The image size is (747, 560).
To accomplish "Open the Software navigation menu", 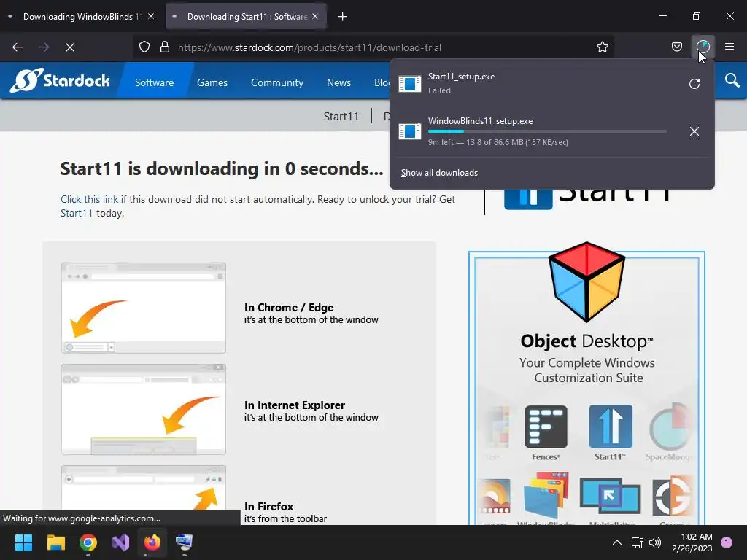I will click(x=155, y=83).
